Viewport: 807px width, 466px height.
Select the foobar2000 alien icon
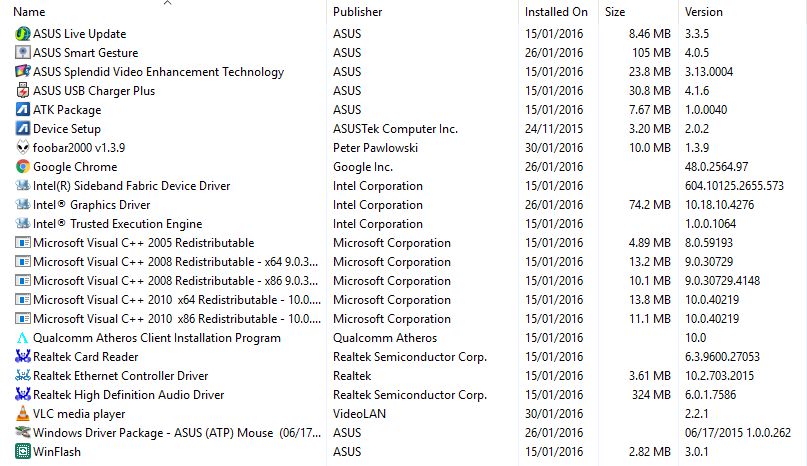tap(23, 148)
